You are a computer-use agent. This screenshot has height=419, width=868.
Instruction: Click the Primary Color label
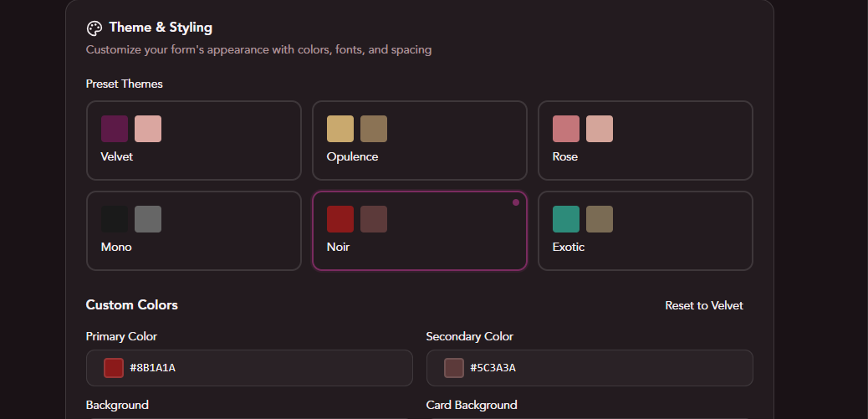coord(121,336)
